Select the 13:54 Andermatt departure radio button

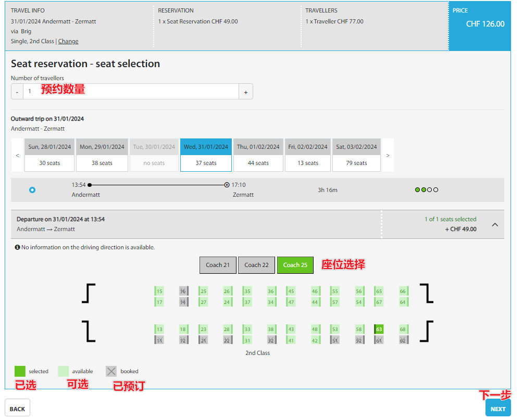point(32,190)
